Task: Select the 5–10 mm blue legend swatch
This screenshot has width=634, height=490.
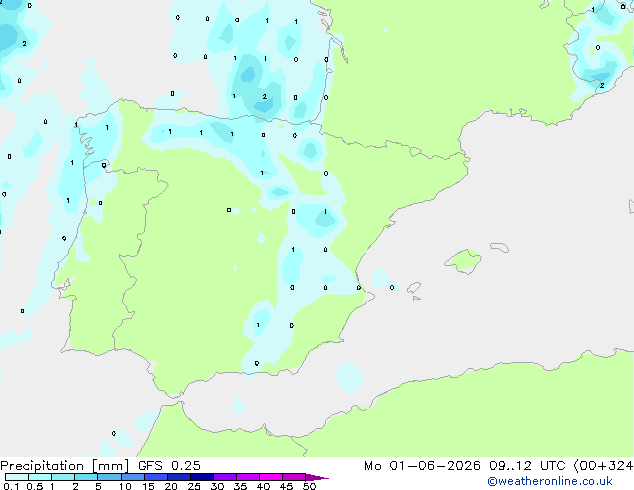Action: [x=109, y=477]
